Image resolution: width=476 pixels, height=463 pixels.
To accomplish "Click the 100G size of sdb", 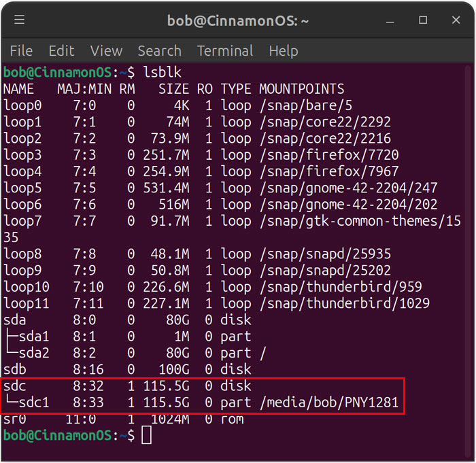I will (x=174, y=369).
